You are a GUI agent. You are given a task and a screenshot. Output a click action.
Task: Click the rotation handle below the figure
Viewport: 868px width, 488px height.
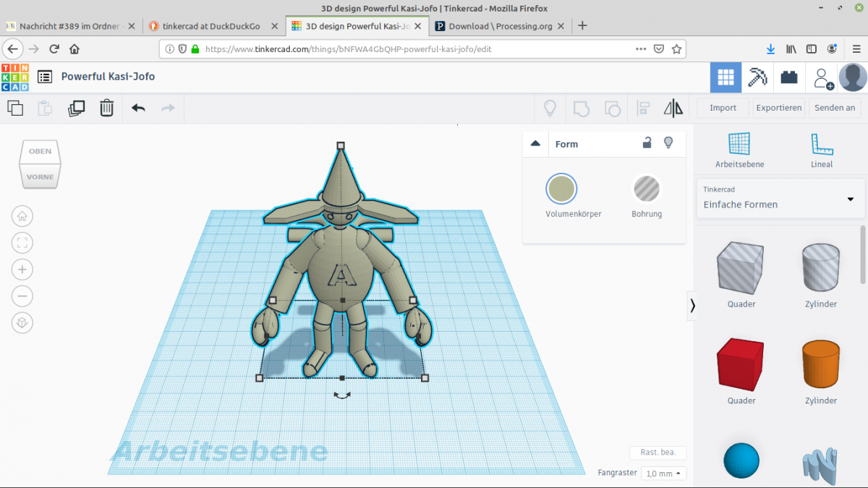tap(341, 395)
